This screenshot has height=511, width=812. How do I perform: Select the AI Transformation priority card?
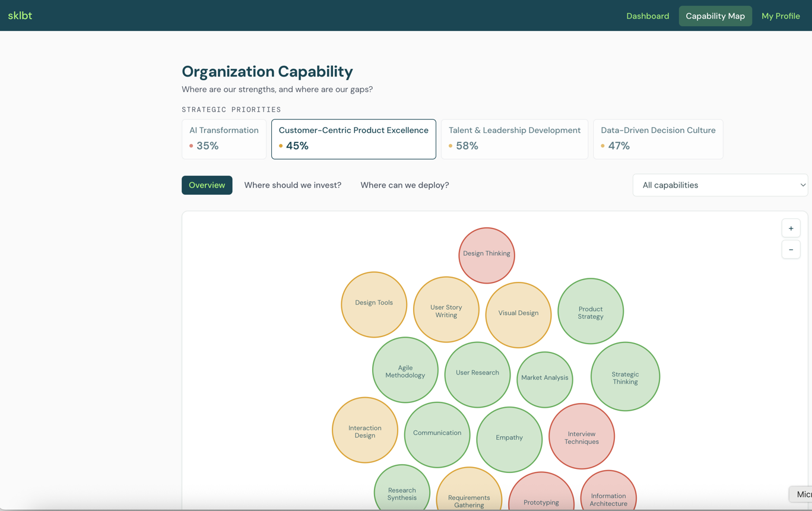point(224,139)
